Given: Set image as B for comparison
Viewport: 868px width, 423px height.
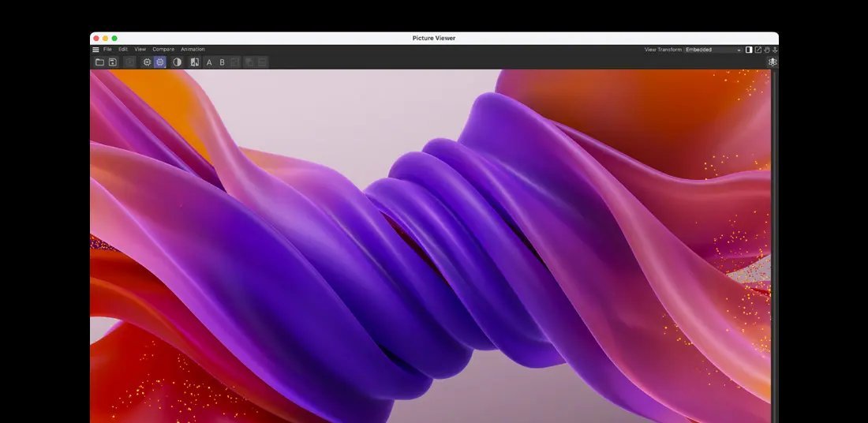Looking at the screenshot, I should click(x=222, y=62).
